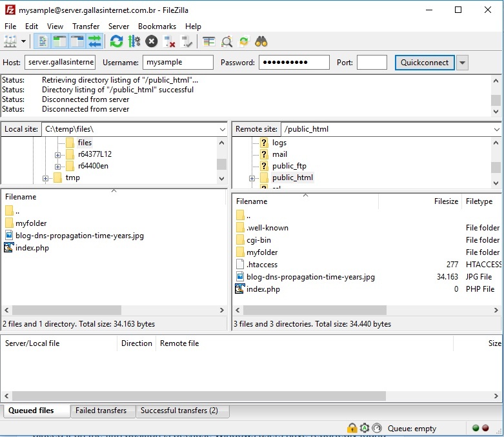The height and width of the screenshot is (437, 504).
Task: Open the directory listing filters icon
Action: (x=208, y=41)
